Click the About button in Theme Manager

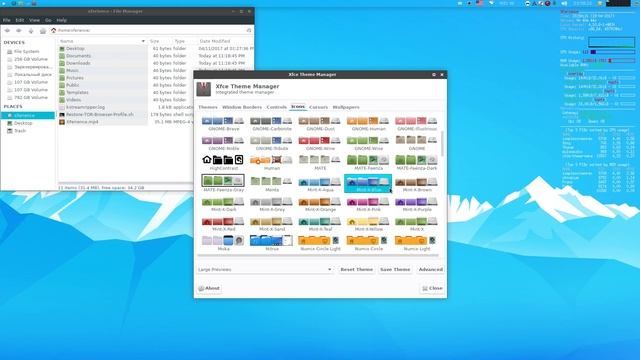point(209,288)
